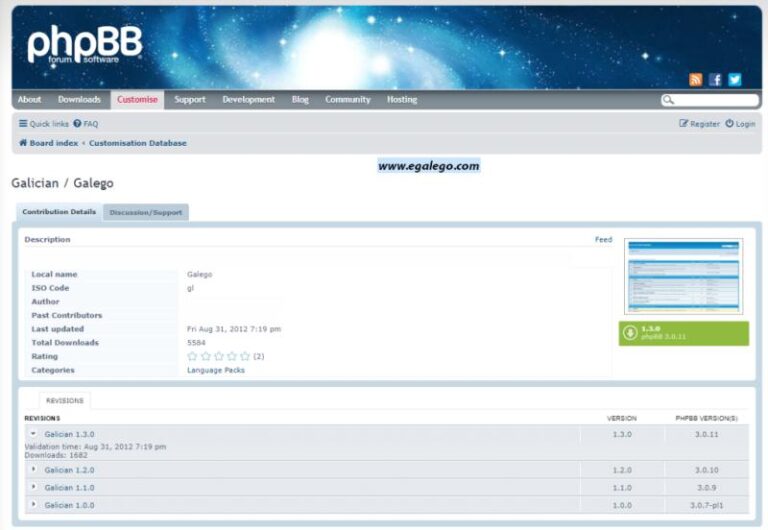
Task: Click the Board index home icon
Action: 23,143
